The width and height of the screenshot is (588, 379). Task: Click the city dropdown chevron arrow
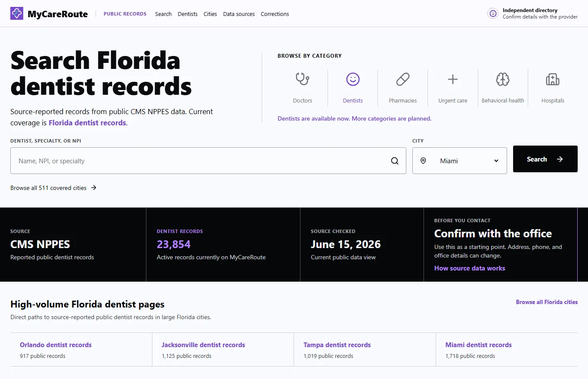tap(496, 161)
